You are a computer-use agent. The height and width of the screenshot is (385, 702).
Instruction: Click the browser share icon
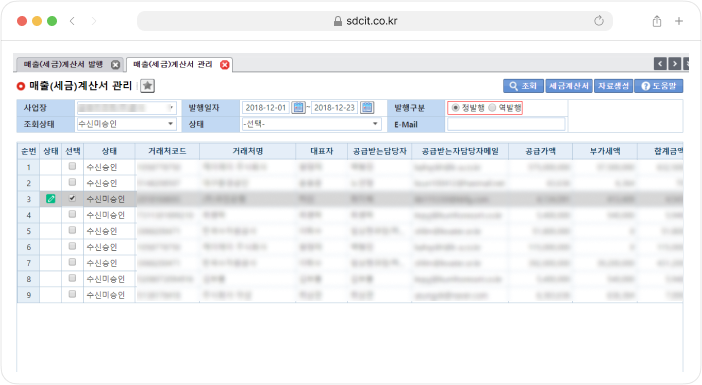click(657, 21)
